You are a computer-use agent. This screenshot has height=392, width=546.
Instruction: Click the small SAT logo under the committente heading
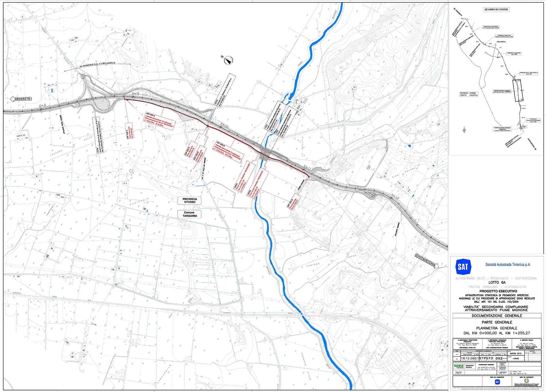click(497, 382)
